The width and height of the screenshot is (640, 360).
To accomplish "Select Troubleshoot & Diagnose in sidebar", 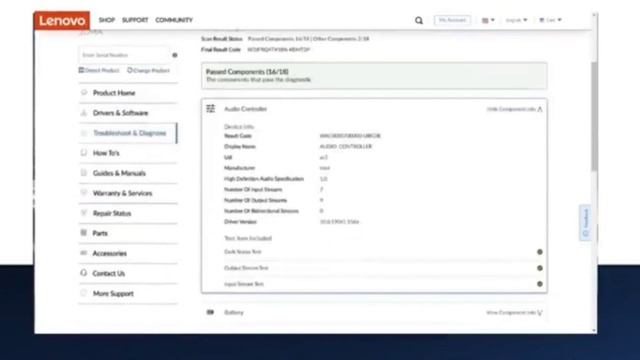I will [x=128, y=133].
